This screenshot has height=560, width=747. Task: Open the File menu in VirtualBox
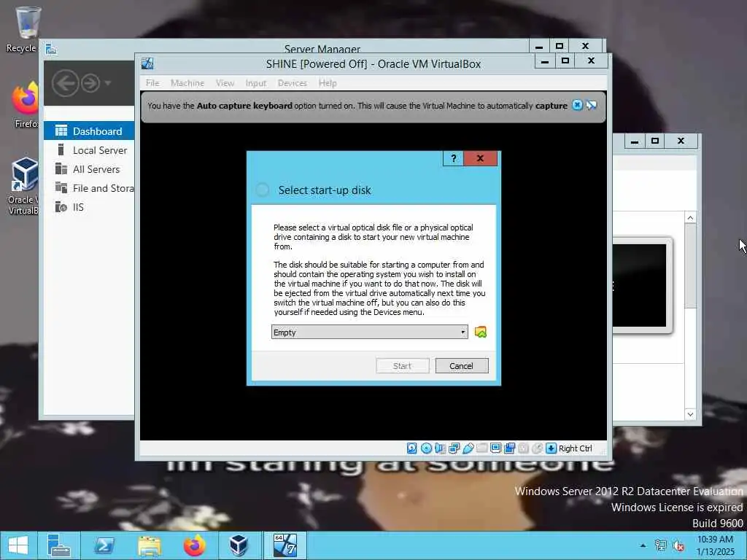coord(152,83)
